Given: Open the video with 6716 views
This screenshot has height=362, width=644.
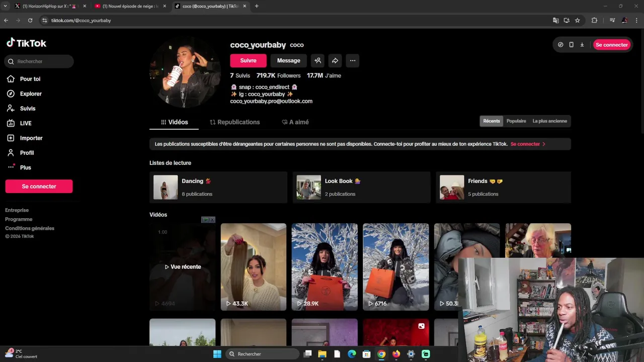Looking at the screenshot, I should pos(396,267).
